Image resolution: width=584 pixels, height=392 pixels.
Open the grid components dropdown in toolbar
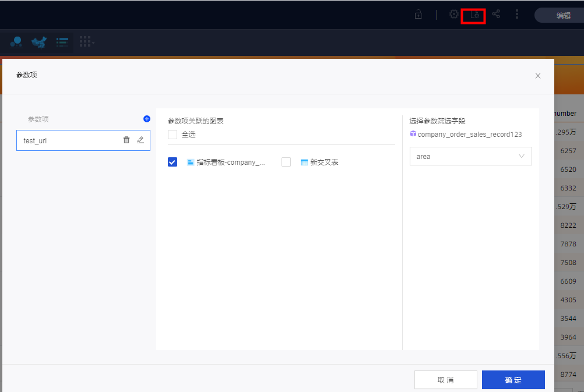[86, 42]
